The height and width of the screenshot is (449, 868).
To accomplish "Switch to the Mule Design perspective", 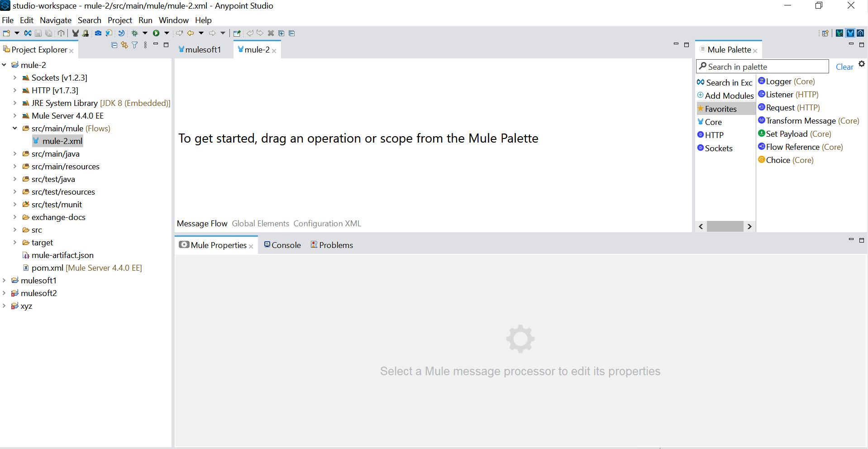I will [x=850, y=33].
